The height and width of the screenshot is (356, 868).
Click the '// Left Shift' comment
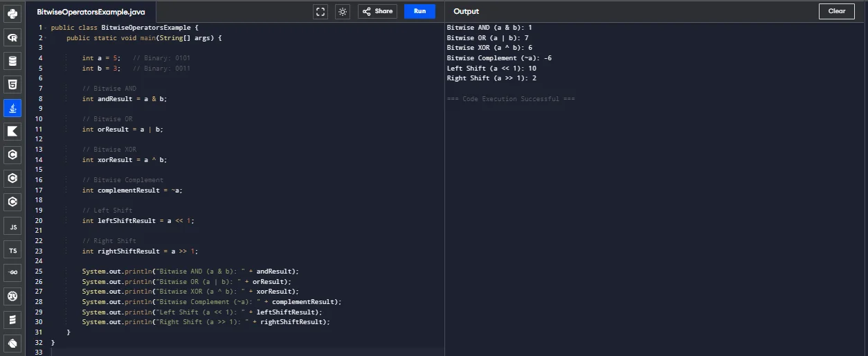tap(107, 210)
